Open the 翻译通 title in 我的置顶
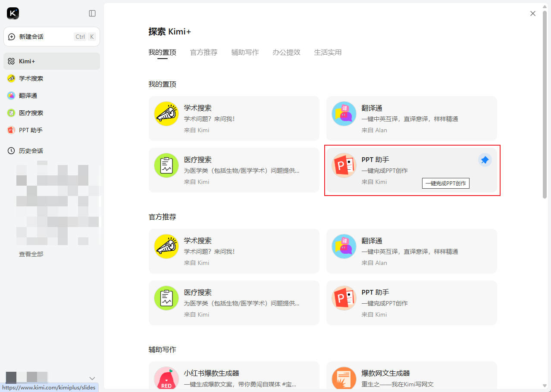Screen dimensions: 551x392 [x=372, y=108]
